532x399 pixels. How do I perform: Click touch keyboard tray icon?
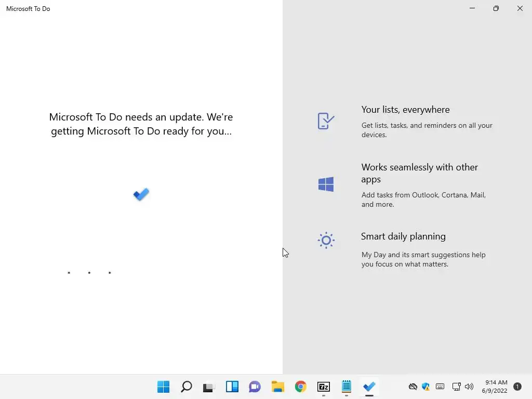[x=440, y=387]
